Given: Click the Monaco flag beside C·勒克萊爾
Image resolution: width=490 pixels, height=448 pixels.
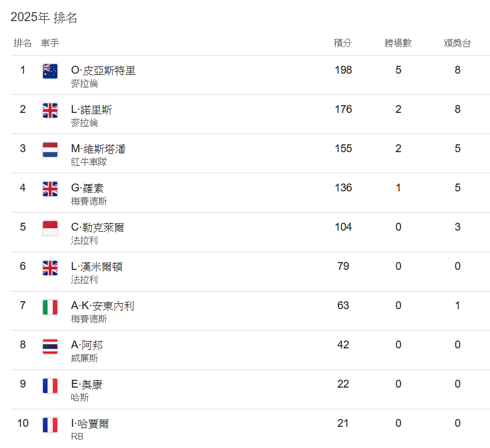Looking at the screenshot, I should pos(50,228).
